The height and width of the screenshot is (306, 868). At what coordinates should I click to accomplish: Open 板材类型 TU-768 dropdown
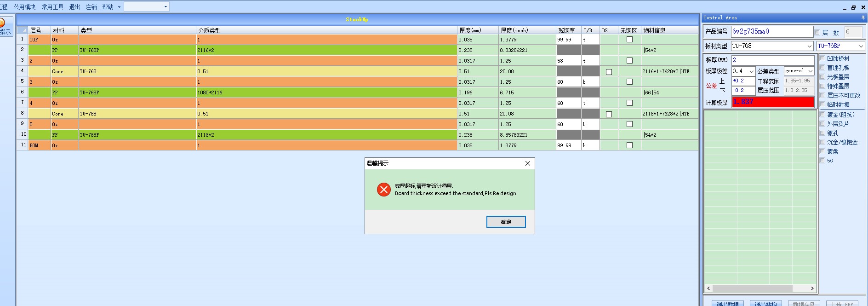[x=810, y=46]
